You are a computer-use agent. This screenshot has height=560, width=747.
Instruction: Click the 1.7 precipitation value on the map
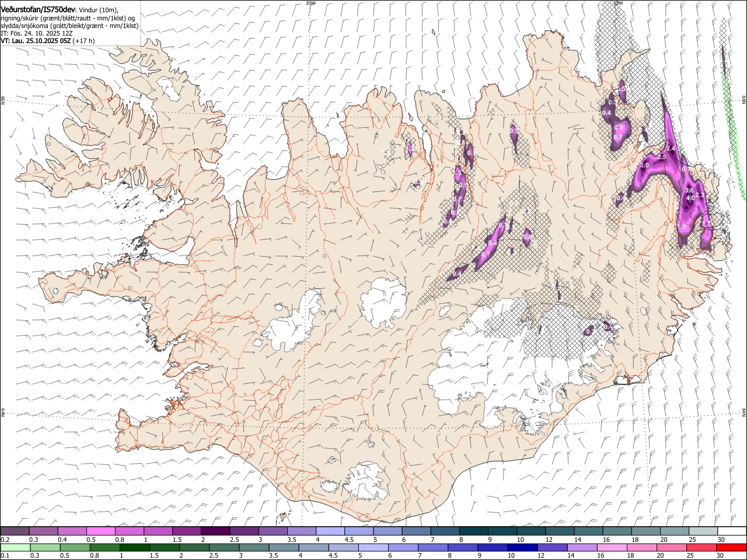[707, 224]
